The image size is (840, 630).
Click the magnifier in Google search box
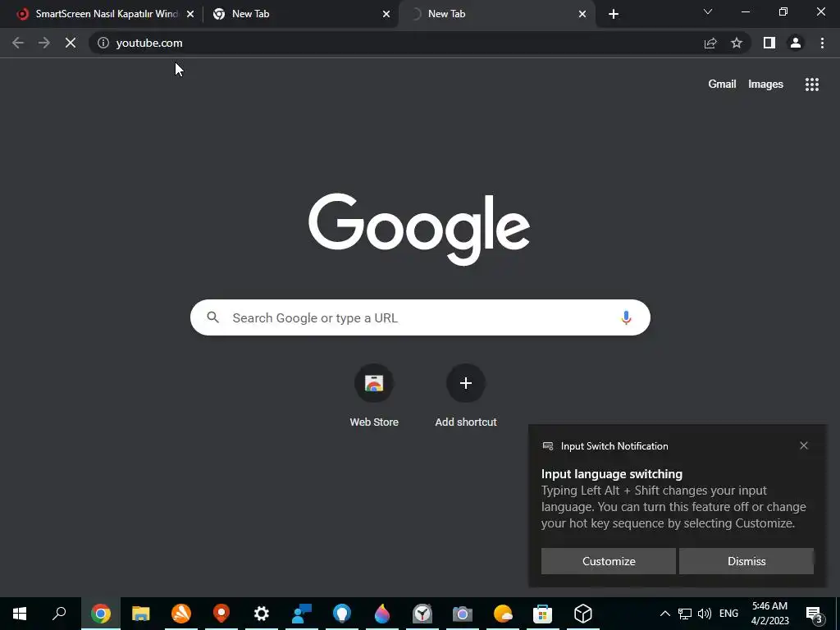(212, 317)
